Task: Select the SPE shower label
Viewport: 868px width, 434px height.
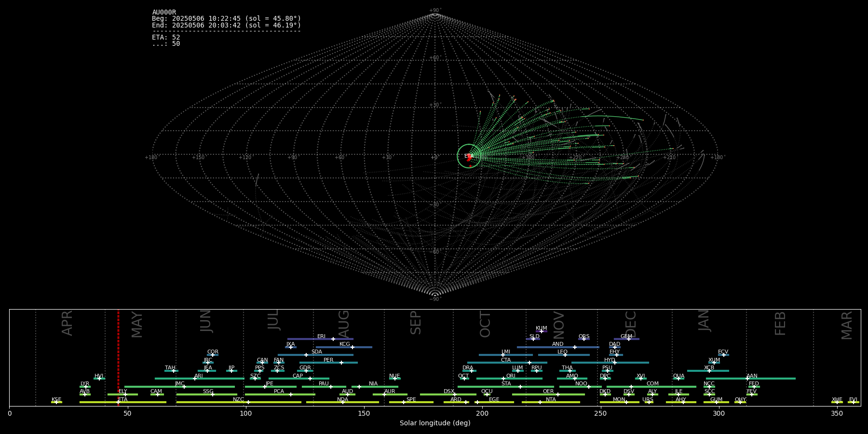Action: point(411,400)
